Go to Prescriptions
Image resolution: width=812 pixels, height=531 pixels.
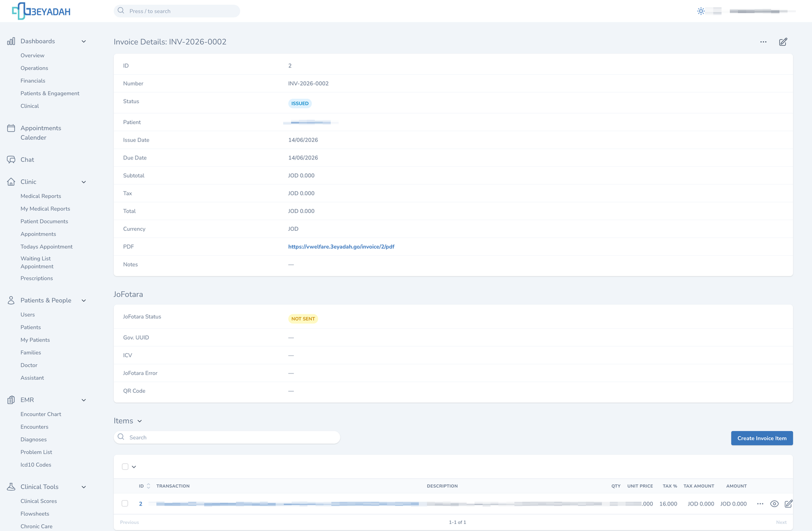point(37,279)
